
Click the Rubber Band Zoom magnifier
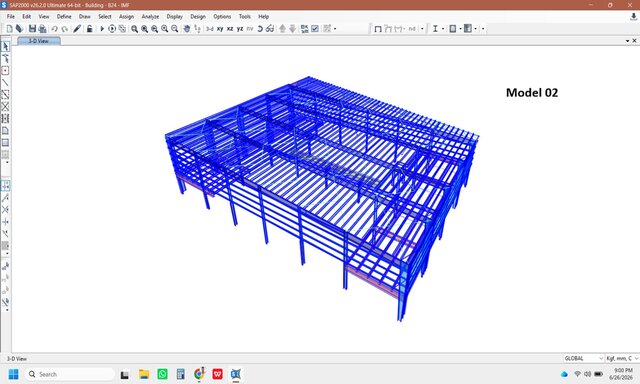pyautogui.click(x=134, y=29)
